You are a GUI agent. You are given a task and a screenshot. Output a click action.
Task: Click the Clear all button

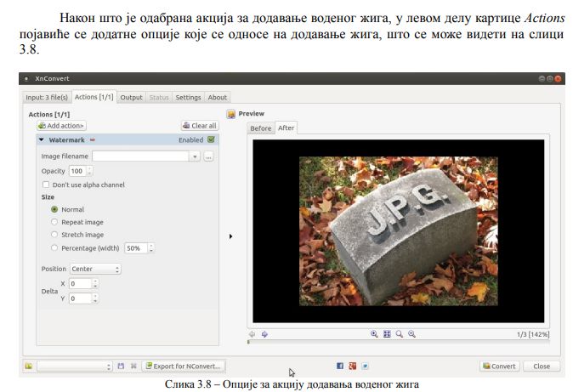200,126
